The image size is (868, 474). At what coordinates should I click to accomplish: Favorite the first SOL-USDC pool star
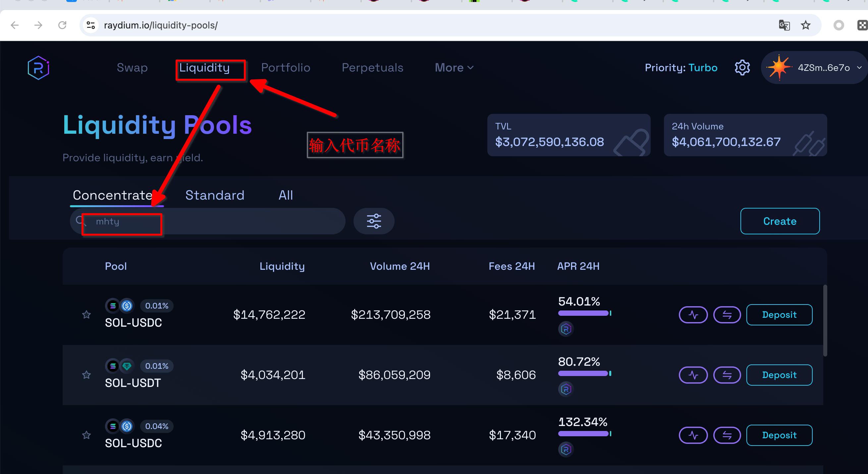pyautogui.click(x=86, y=315)
